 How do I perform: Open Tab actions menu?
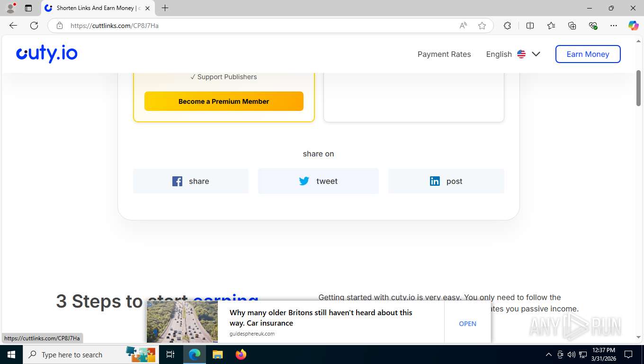click(x=28, y=8)
